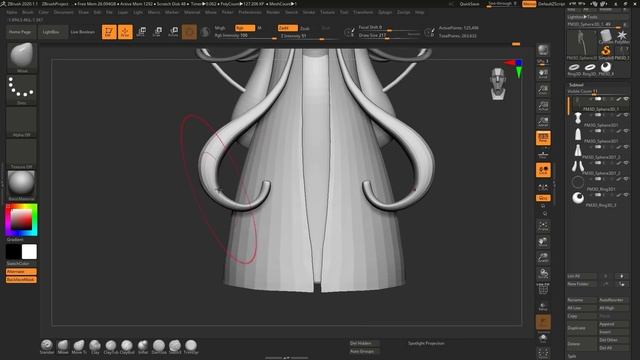The width and height of the screenshot is (640, 360).
Task: Open the current brush thumbnail picker
Action: click(22, 57)
